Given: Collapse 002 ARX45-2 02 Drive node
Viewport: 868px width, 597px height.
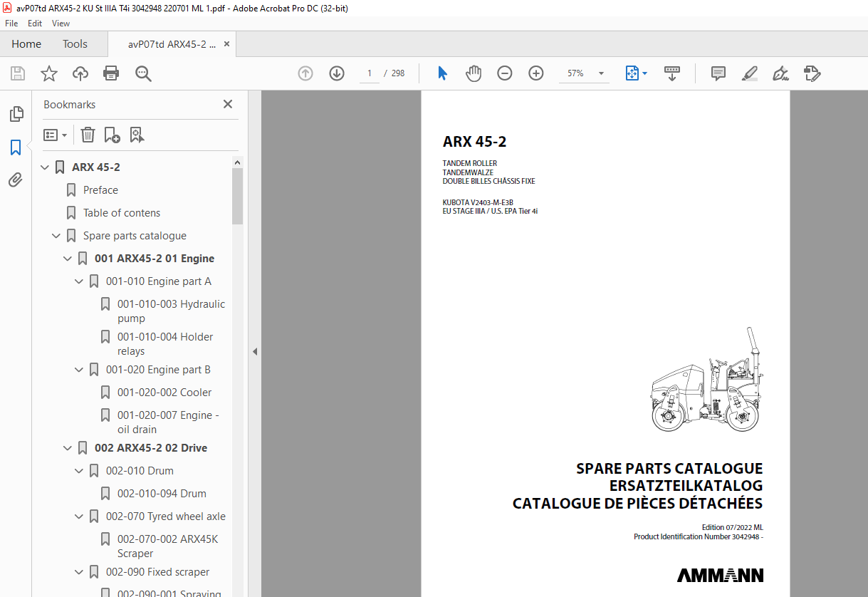Looking at the screenshot, I should pyautogui.click(x=68, y=448).
